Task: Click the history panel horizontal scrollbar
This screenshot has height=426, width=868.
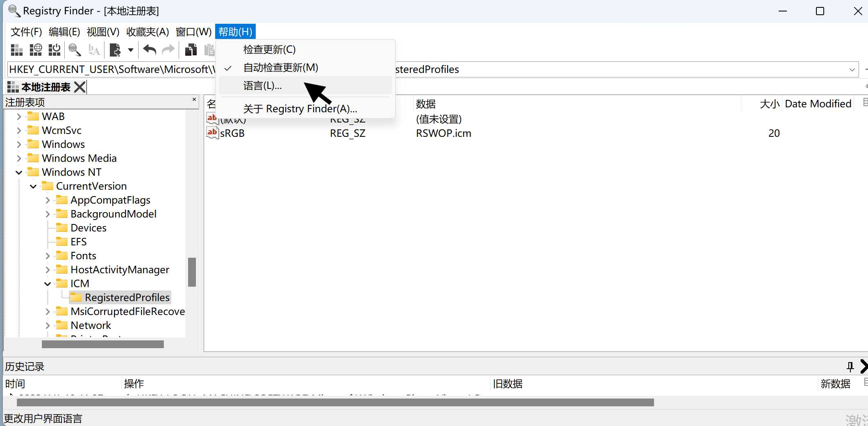Action: tap(335, 403)
